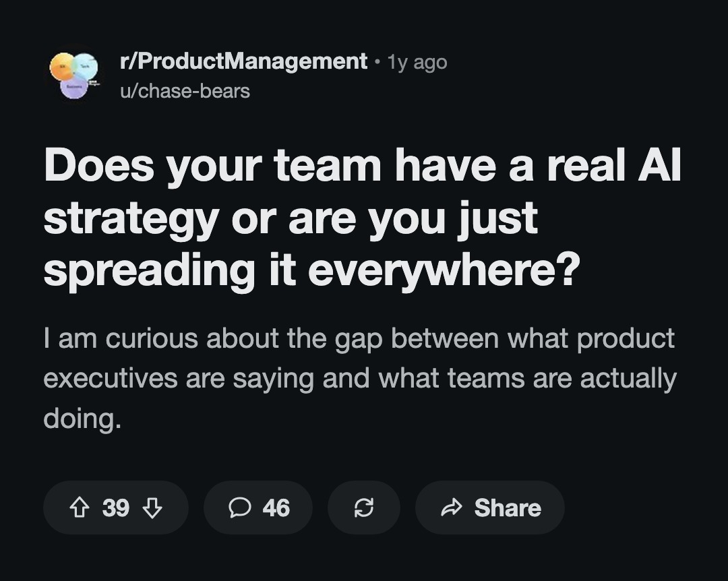Click the Share button label
728x581 pixels.
click(508, 508)
